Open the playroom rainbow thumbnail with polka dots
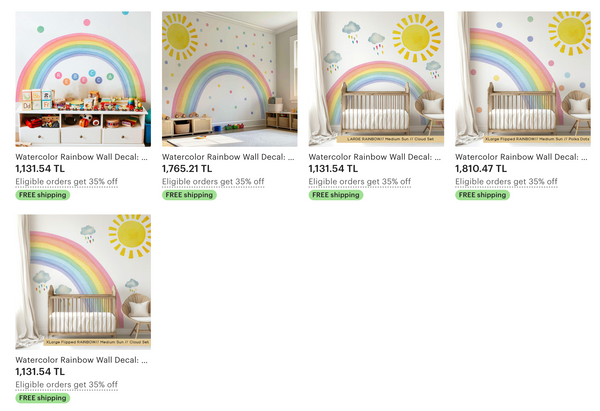The image size is (600, 411). click(x=230, y=79)
